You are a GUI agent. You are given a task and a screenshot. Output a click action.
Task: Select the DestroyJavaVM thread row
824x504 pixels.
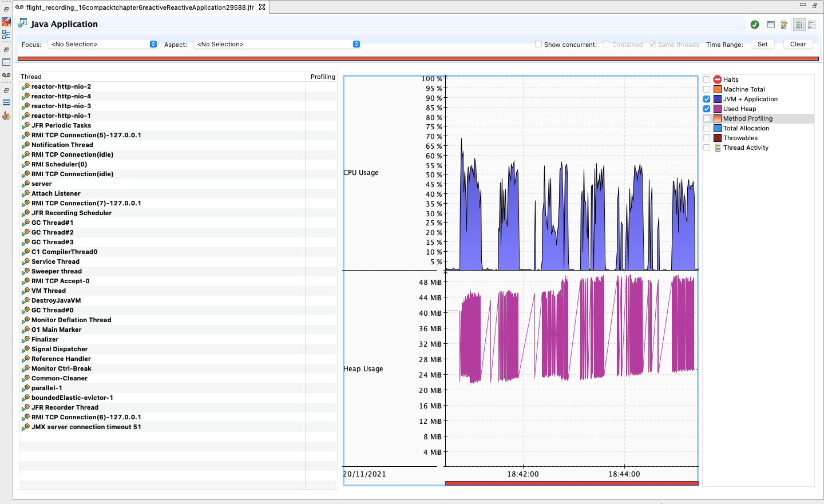coord(178,300)
